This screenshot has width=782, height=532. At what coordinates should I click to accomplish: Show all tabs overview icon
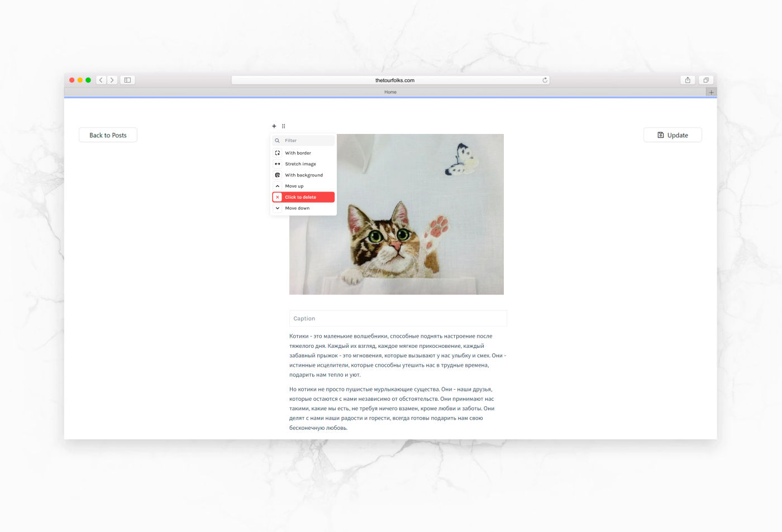[x=706, y=80]
